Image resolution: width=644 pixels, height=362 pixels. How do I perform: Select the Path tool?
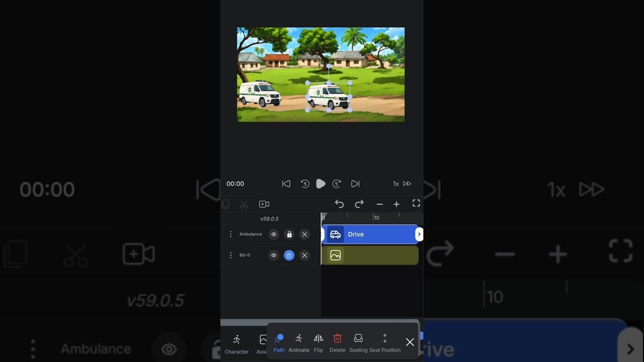279,343
